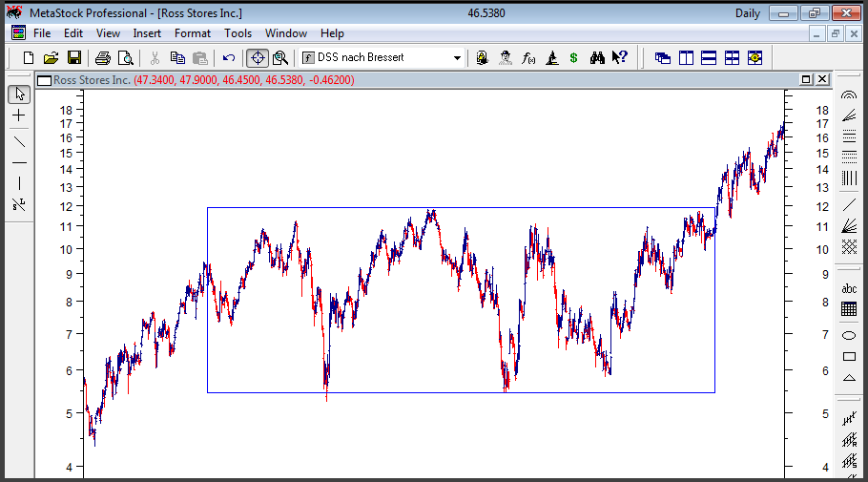The image size is (868, 482).
Task: Select the Fibonacci Time Zones tool
Action: tap(849, 178)
